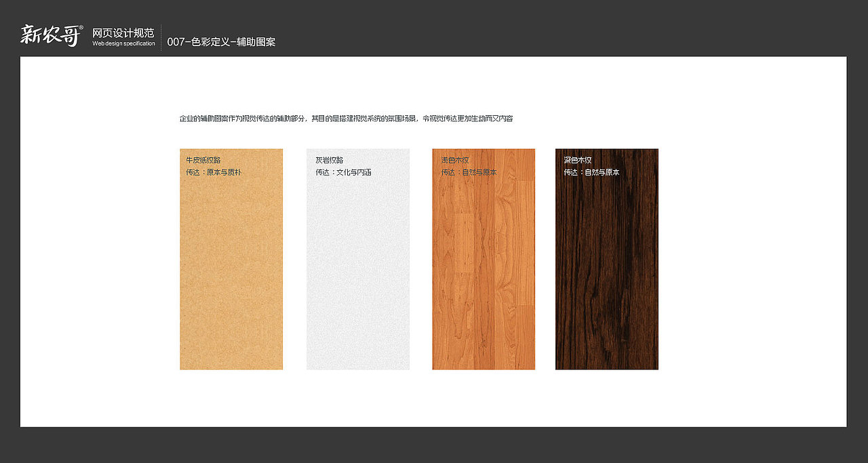This screenshot has width=868, height=463.
Task: Click the divider line after the logo
Action: coord(161,34)
